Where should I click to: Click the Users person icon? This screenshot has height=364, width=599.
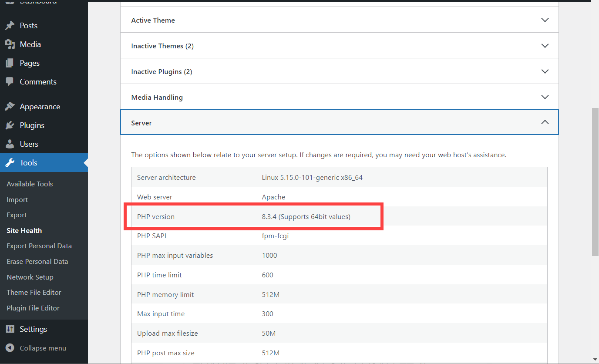tap(10, 144)
